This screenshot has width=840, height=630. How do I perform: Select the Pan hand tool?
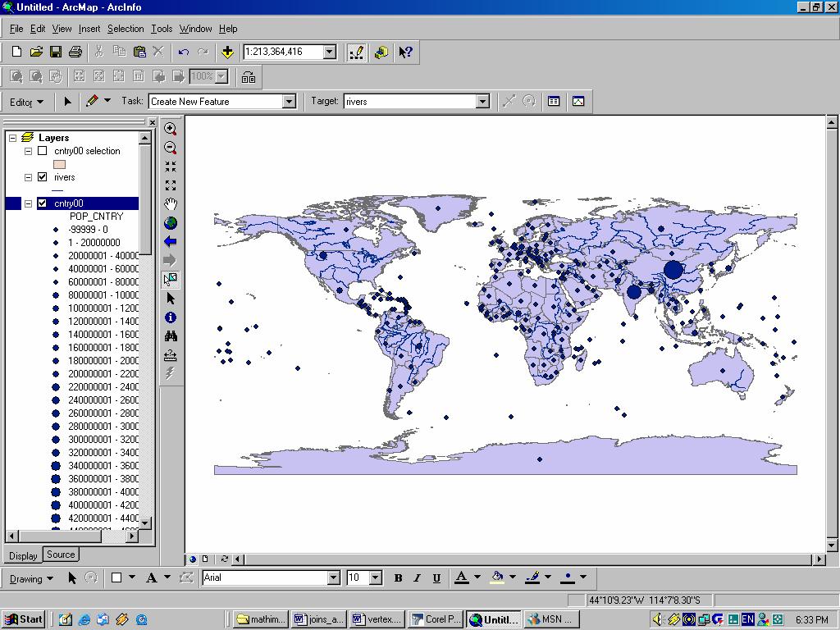[171, 204]
